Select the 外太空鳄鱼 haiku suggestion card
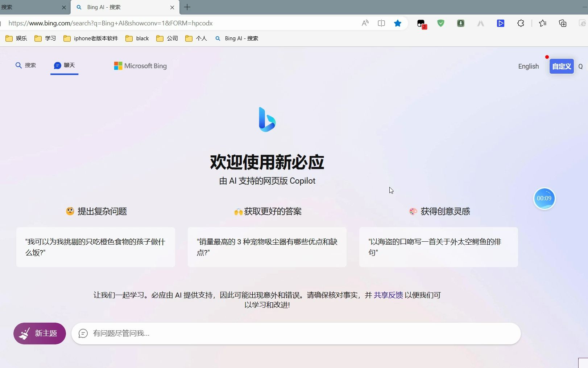Image resolution: width=588 pixels, height=368 pixels. click(439, 247)
